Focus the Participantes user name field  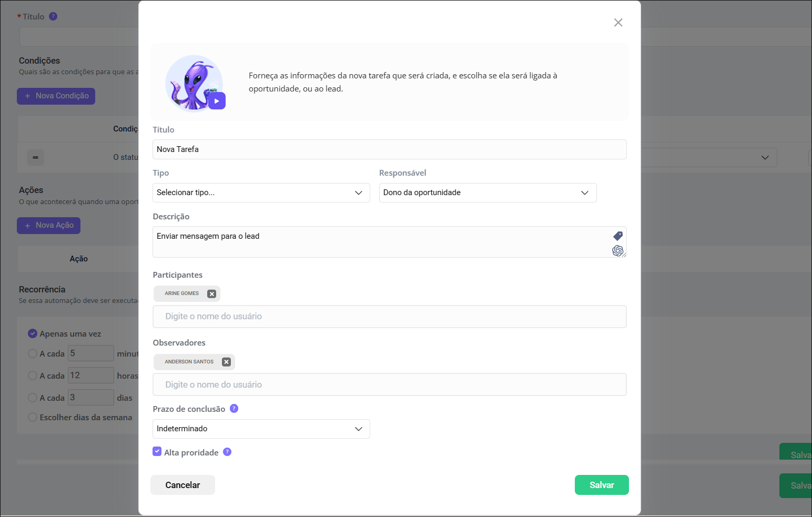pyautogui.click(x=389, y=317)
